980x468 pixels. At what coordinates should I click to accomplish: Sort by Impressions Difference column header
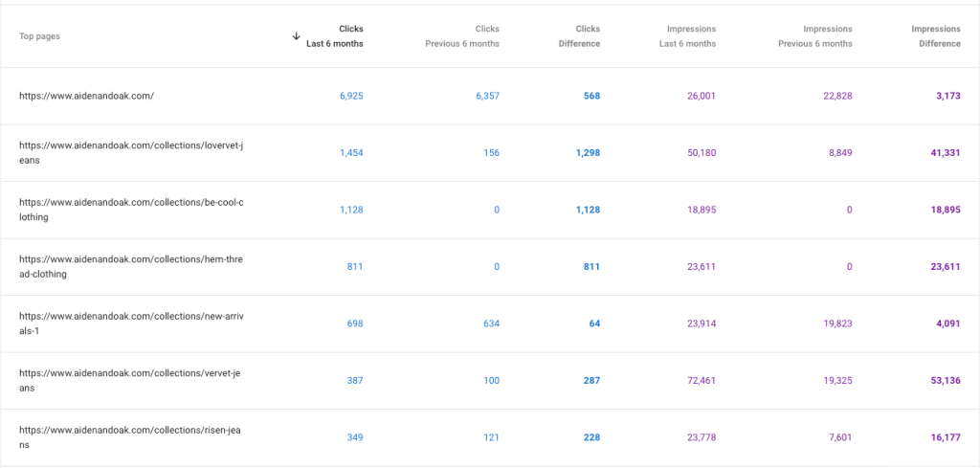[935, 36]
